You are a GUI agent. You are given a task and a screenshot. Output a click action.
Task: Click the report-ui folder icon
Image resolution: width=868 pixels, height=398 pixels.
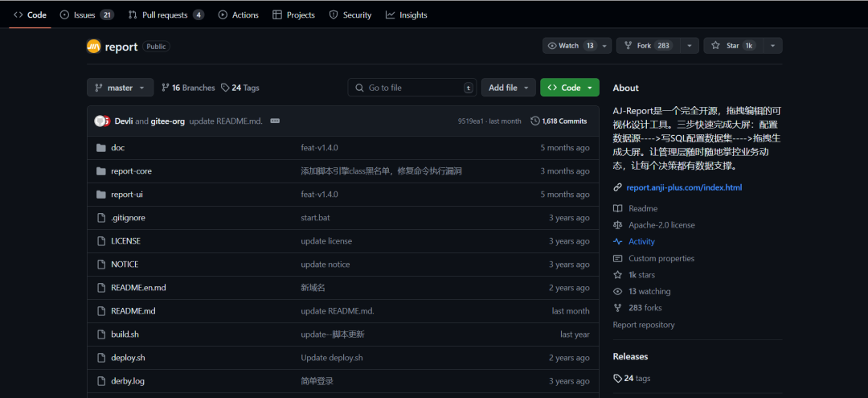(x=100, y=195)
